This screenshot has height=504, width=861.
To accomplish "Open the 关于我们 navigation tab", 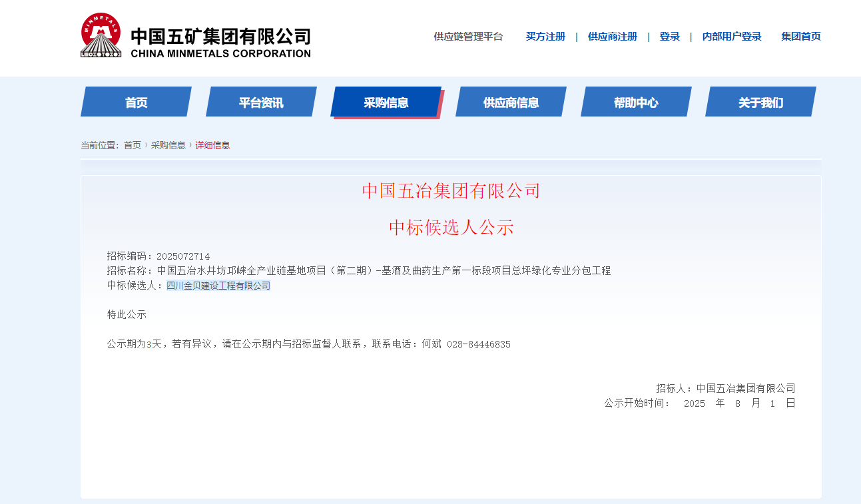I will coord(760,102).
